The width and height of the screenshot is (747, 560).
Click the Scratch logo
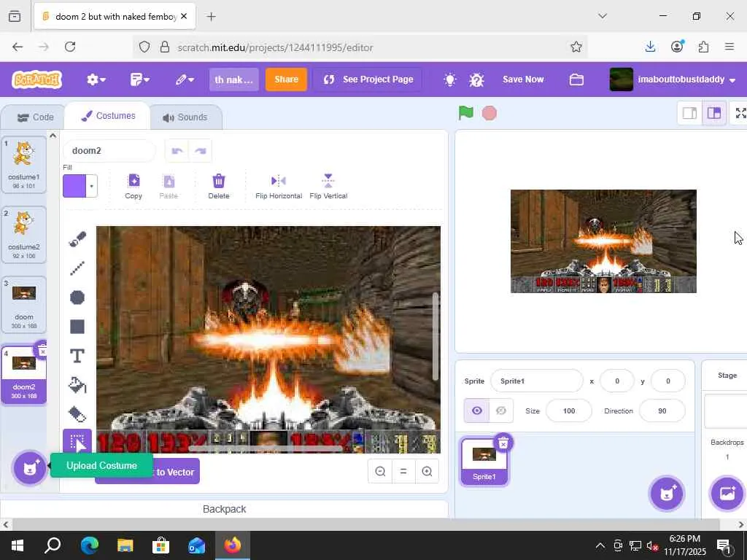(x=37, y=79)
